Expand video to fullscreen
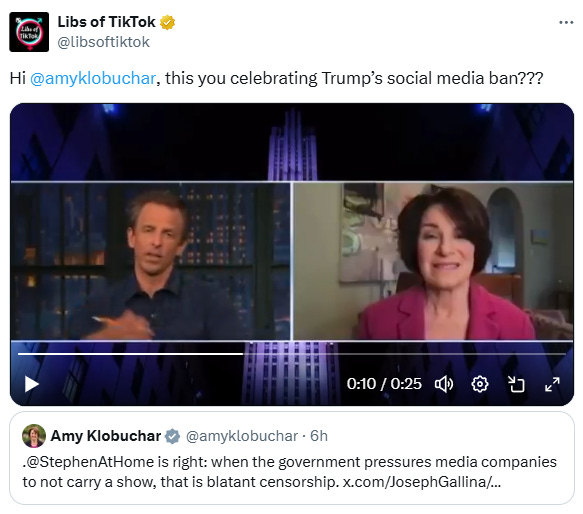Image resolution: width=583 pixels, height=514 pixels. coord(552,384)
